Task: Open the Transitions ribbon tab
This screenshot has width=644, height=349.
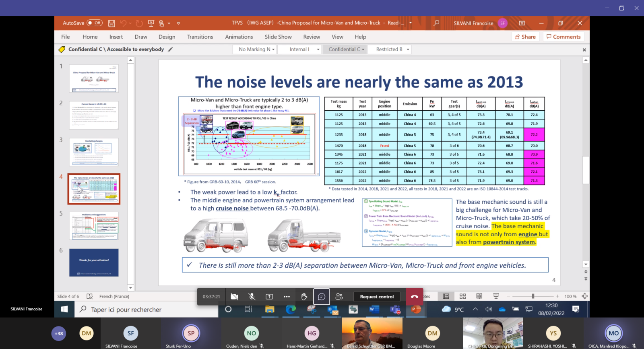Action: [200, 37]
